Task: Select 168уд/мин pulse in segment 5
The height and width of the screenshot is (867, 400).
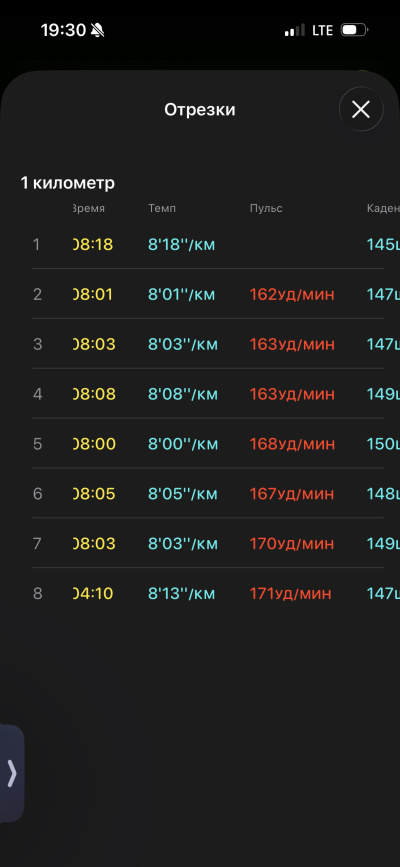Action: (292, 444)
